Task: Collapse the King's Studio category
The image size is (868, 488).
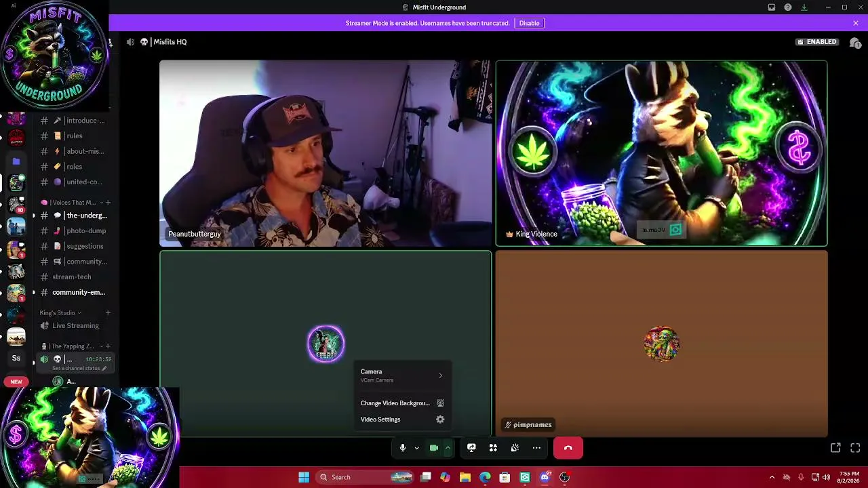Action: pos(61,313)
